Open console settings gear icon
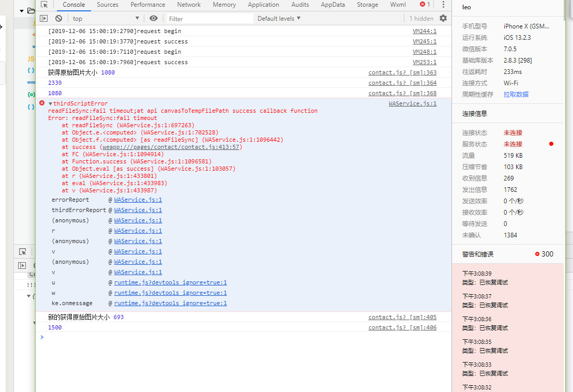This screenshot has height=392, width=573. coord(443,18)
